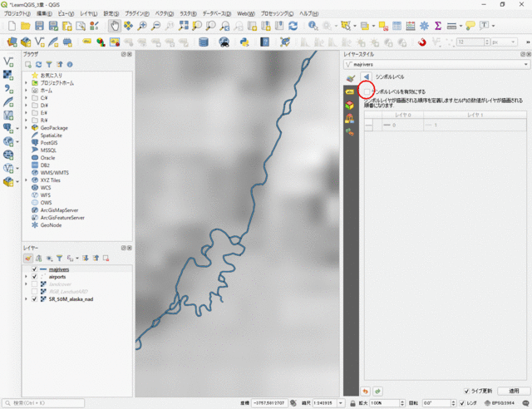The height and width of the screenshot is (409, 532).
Task: Click the Apply button
Action: 514,391
